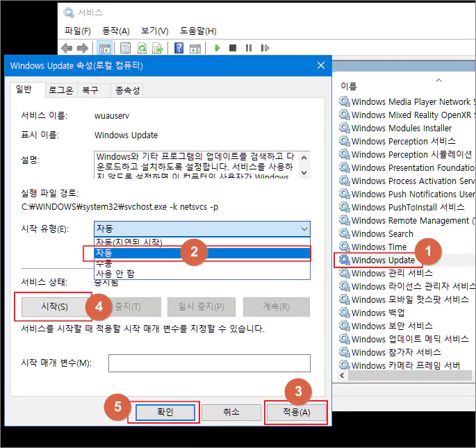Screen dimensions: 476x448
Task: Open the 파일(F) menu
Action: coord(77,31)
